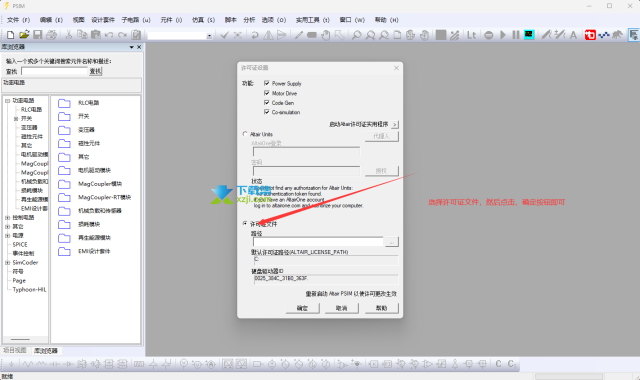Click the Run simulation play icon
Image resolution: width=640 pixels, height=380 pixels.
(503, 35)
